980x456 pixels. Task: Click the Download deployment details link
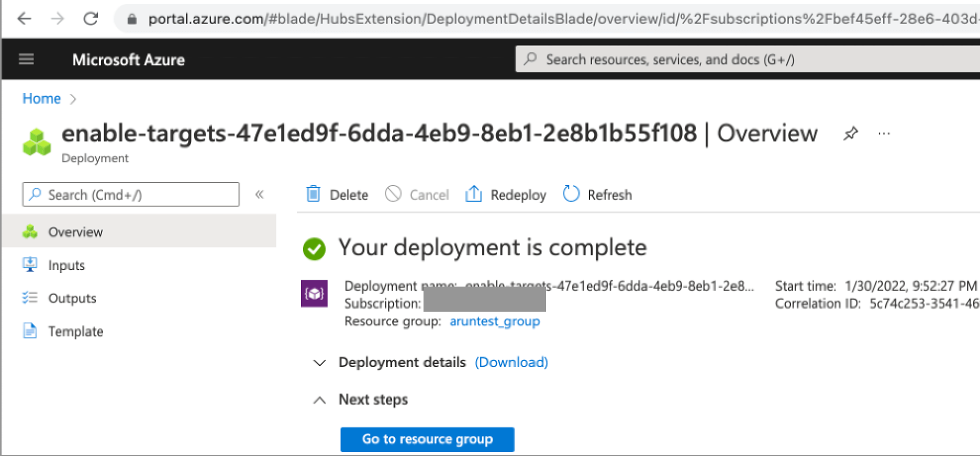pyautogui.click(x=511, y=362)
